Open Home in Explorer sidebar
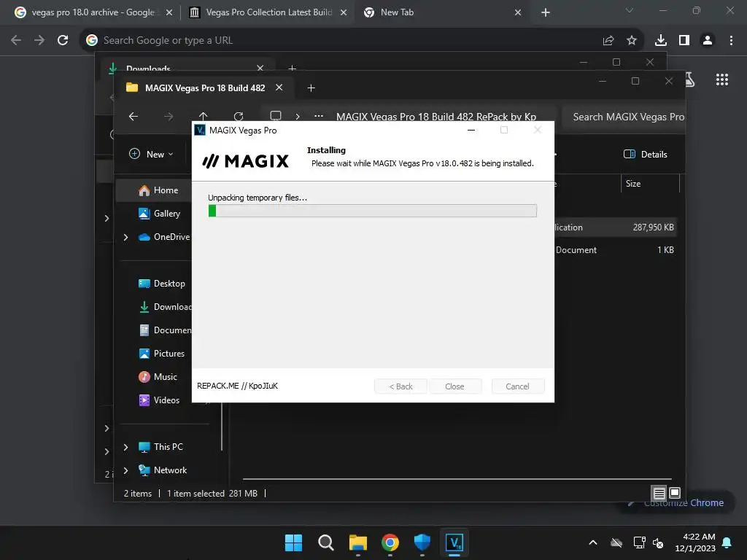This screenshot has width=747, height=560. (x=155, y=190)
